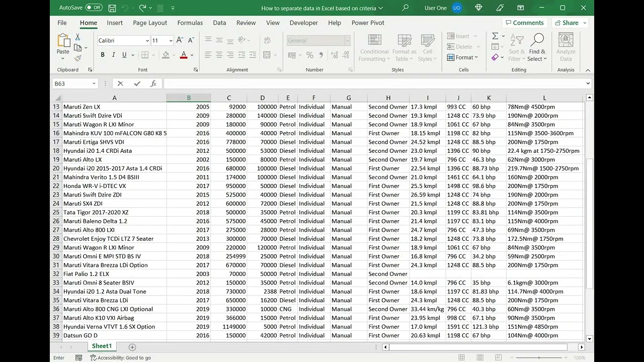Open the Calibri font name dropdown
This screenshot has width=644, height=362.
point(147,41)
